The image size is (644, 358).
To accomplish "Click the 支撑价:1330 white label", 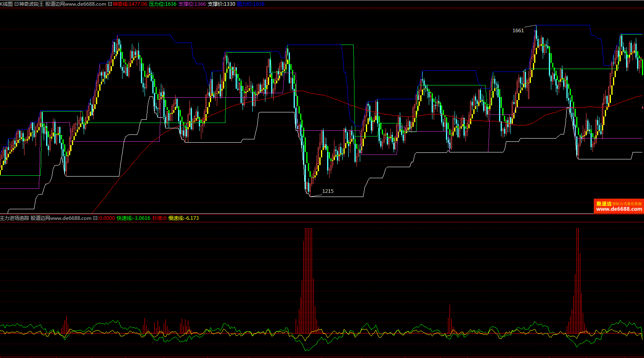I will (x=221, y=4).
